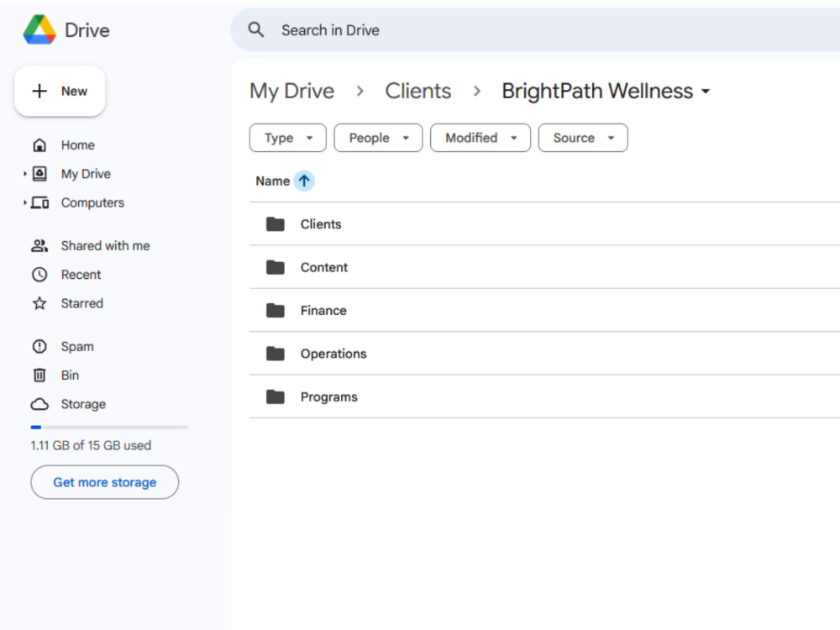Open the Bin trash icon
Image resolution: width=840 pixels, height=630 pixels.
coord(39,375)
